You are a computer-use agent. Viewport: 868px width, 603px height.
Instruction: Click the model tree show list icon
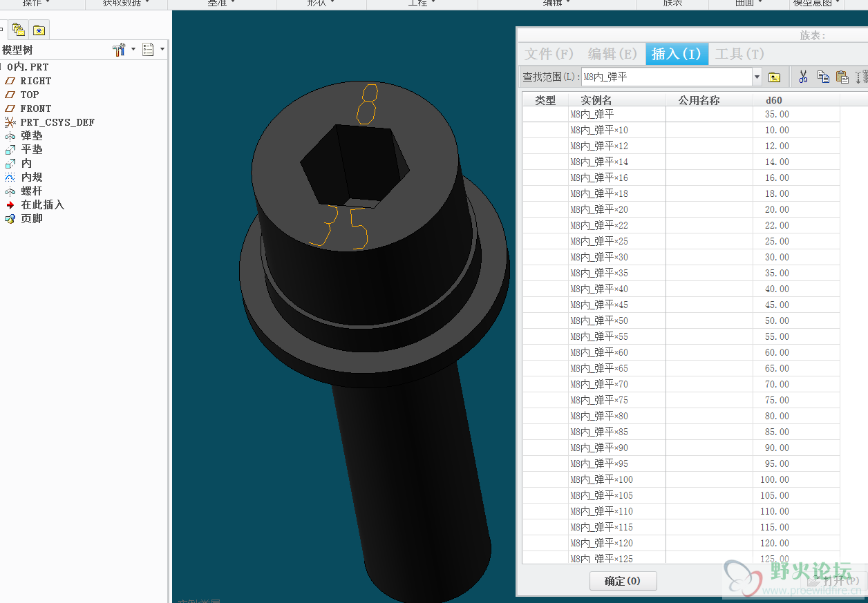point(148,50)
